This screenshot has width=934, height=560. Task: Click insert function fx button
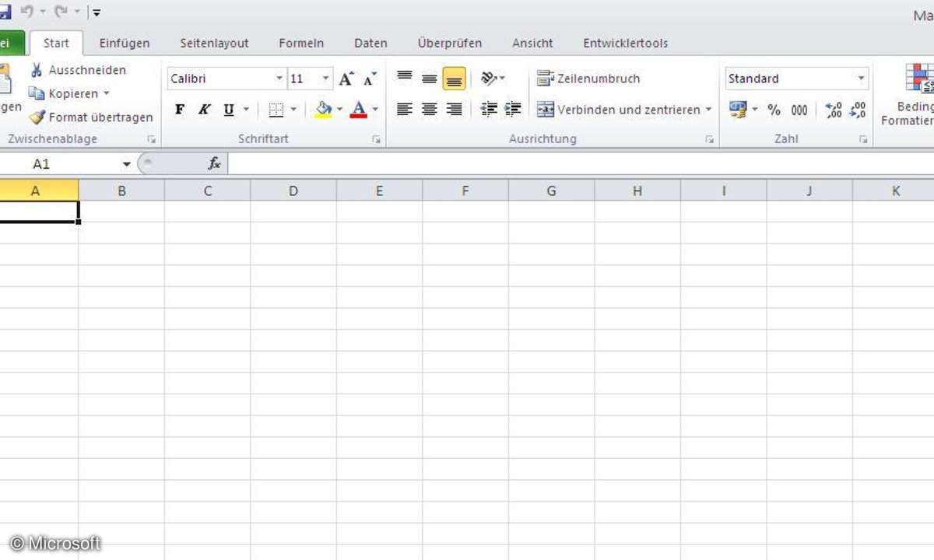(x=214, y=163)
